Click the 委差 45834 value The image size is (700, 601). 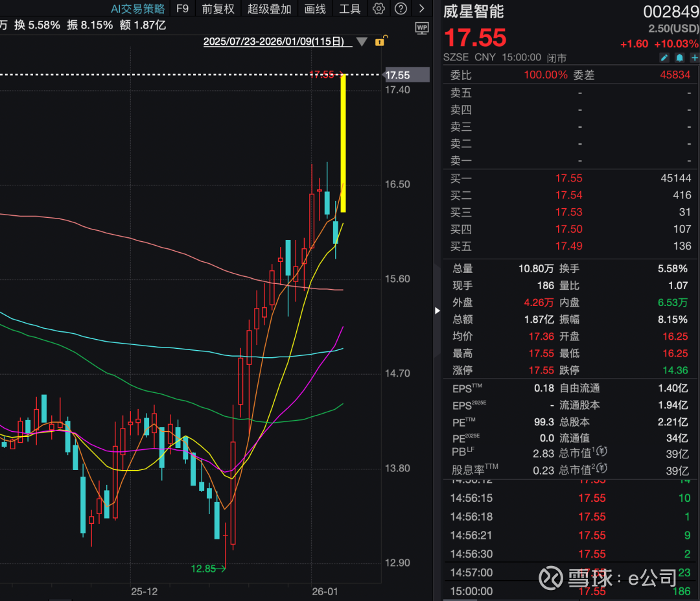pos(675,75)
